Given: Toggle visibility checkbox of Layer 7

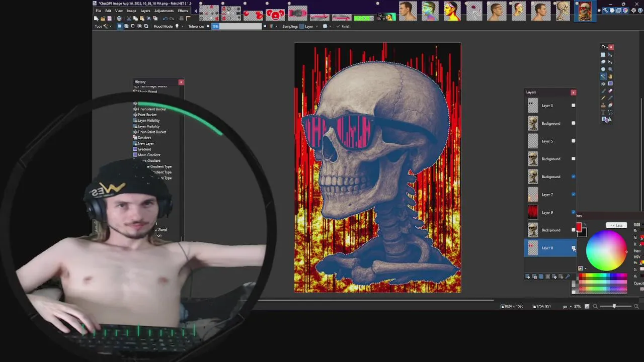Looking at the screenshot, I should pos(574,195).
